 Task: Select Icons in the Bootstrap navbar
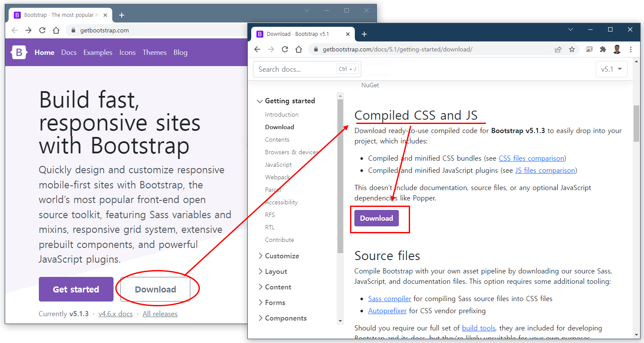(127, 52)
